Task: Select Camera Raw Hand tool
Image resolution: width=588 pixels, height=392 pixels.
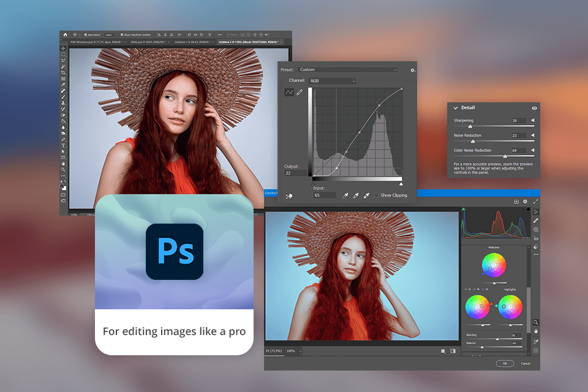Action: (x=536, y=331)
